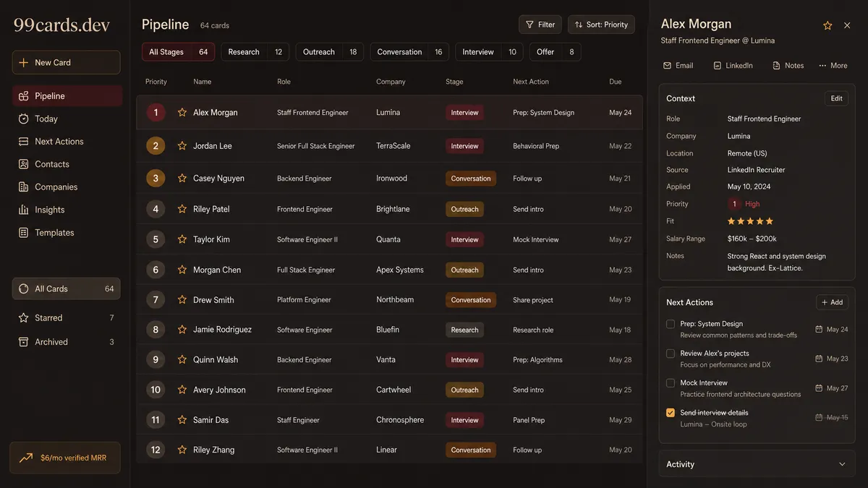Open the Outreach stage badge for Avery Johnson
The image size is (868, 488).
pos(464,390)
